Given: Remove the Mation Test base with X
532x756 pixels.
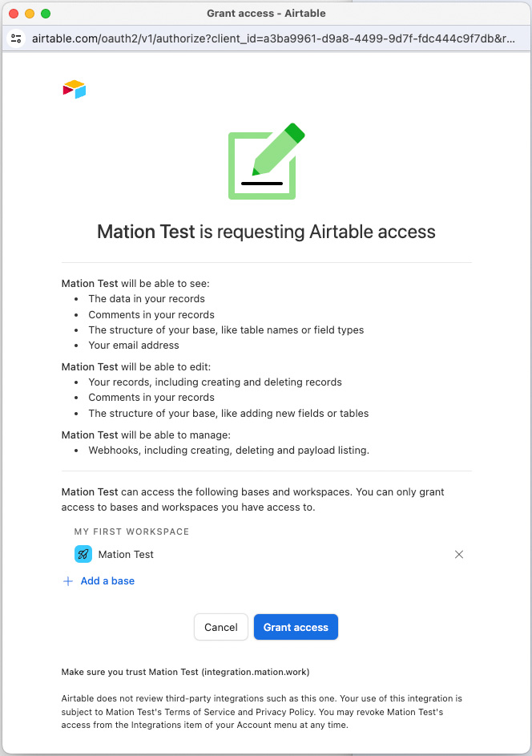Looking at the screenshot, I should (459, 554).
